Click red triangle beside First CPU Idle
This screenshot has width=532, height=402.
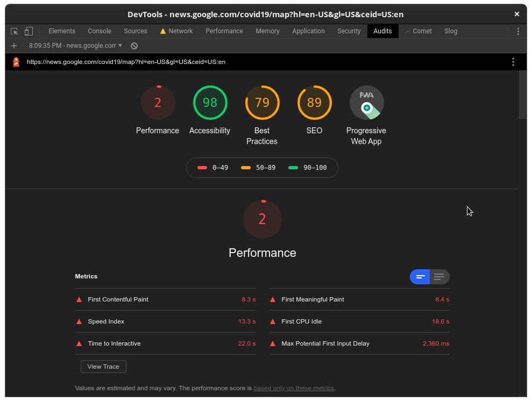coord(272,321)
